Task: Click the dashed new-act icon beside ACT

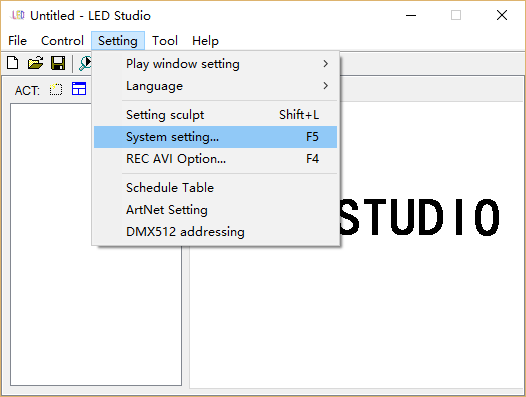Action: pos(56,90)
